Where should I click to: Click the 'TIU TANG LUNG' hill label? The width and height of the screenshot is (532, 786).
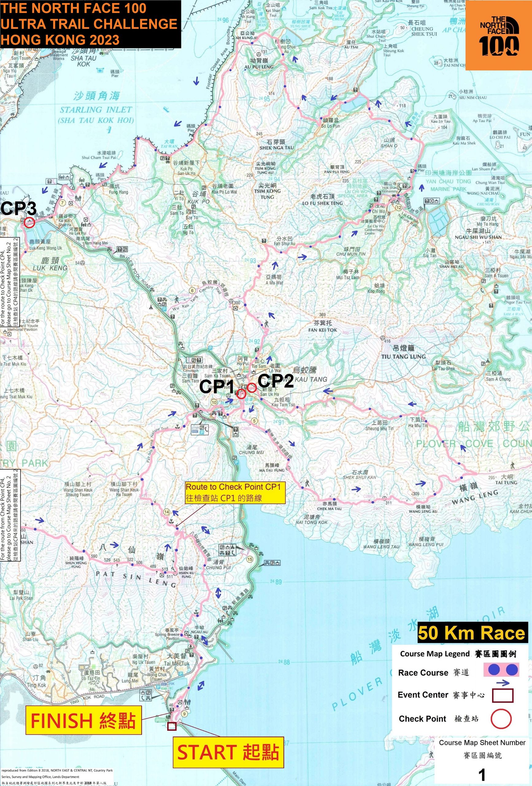pos(403,356)
